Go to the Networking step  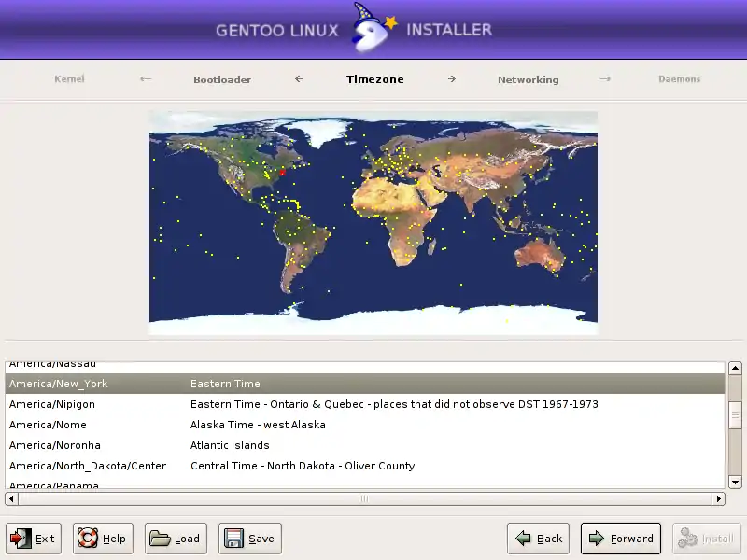(x=528, y=79)
